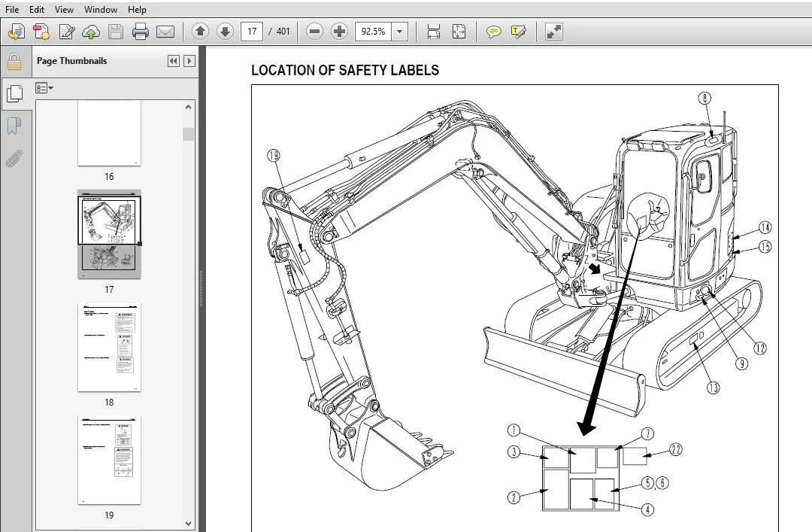The height and width of the screenshot is (532, 812).
Task: Click the single right arrow panel button
Action: [189, 61]
